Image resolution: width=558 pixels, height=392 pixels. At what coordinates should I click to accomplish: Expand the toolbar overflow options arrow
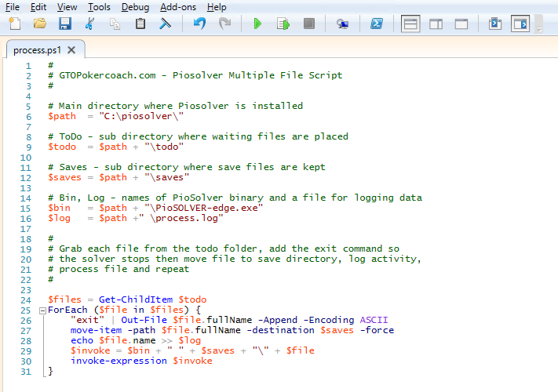tap(539, 24)
